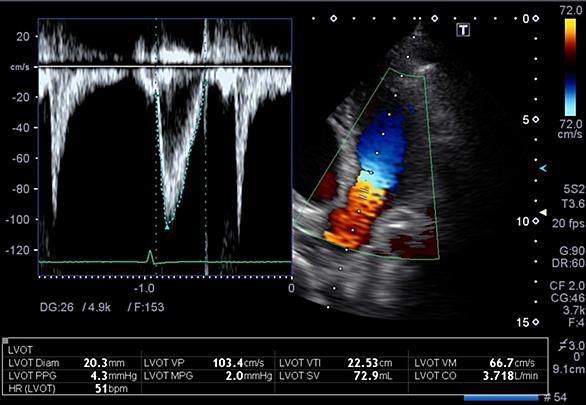Click the T transducer marker icon
This screenshot has width=586, height=405.
click(463, 30)
